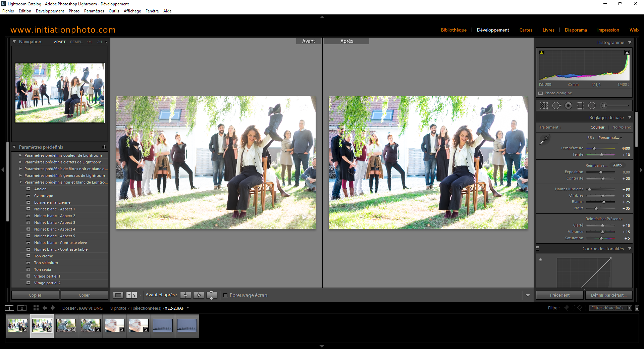The width and height of the screenshot is (644, 349).
Task: Click the swap before and after settings button
Action: point(212,295)
